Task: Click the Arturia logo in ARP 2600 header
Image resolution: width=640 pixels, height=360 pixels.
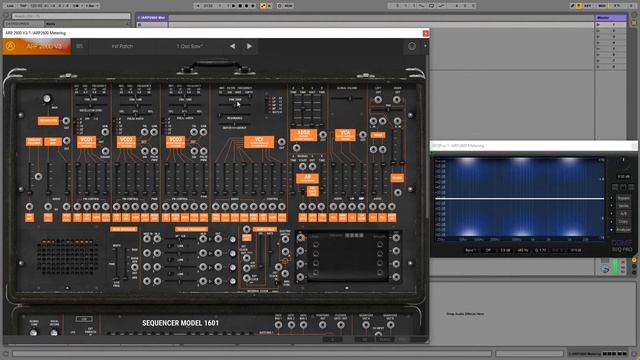Action: pyautogui.click(x=11, y=46)
